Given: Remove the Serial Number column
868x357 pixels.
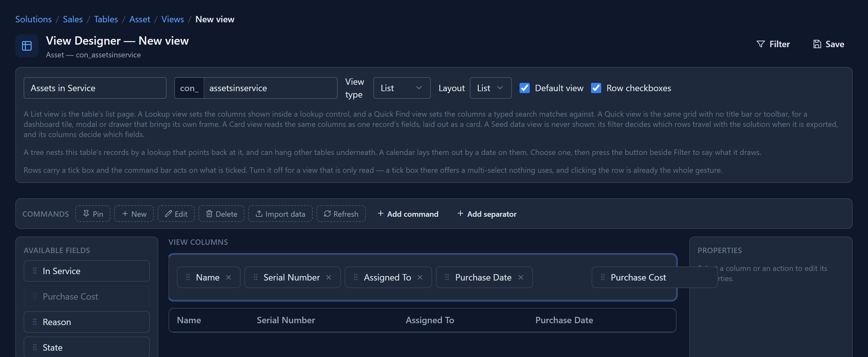Looking at the screenshot, I should (x=329, y=277).
